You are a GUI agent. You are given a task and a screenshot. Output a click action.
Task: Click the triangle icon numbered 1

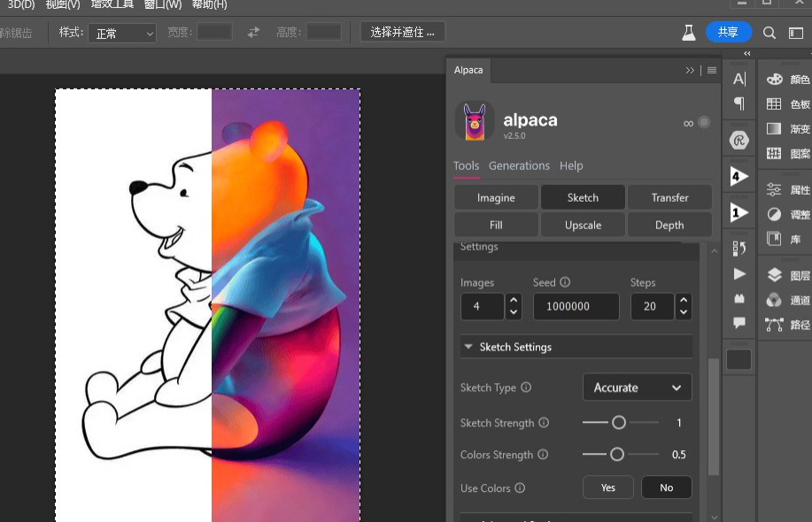tap(739, 213)
